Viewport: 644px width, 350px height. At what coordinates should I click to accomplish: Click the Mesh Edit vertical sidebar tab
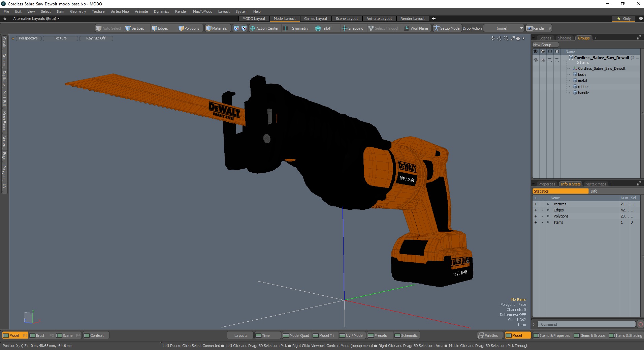[4, 99]
